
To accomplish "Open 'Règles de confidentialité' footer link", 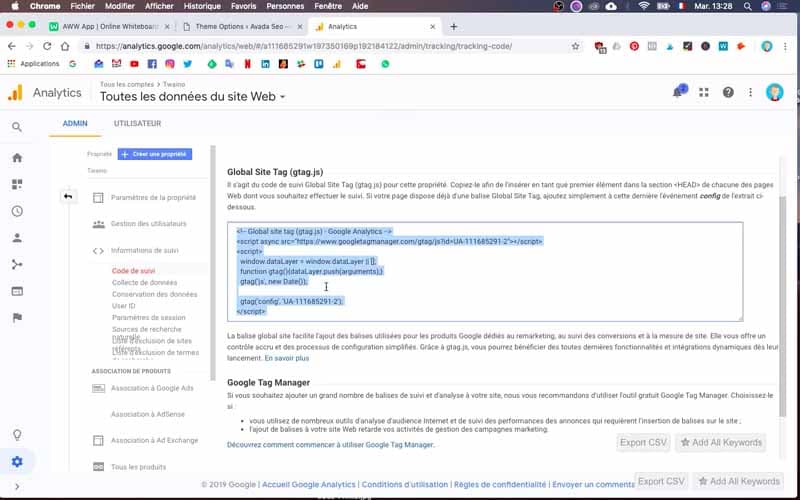I will (500, 485).
